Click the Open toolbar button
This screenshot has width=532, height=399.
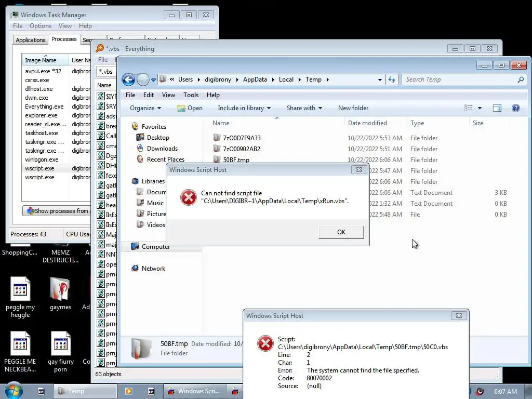pyautogui.click(x=190, y=108)
